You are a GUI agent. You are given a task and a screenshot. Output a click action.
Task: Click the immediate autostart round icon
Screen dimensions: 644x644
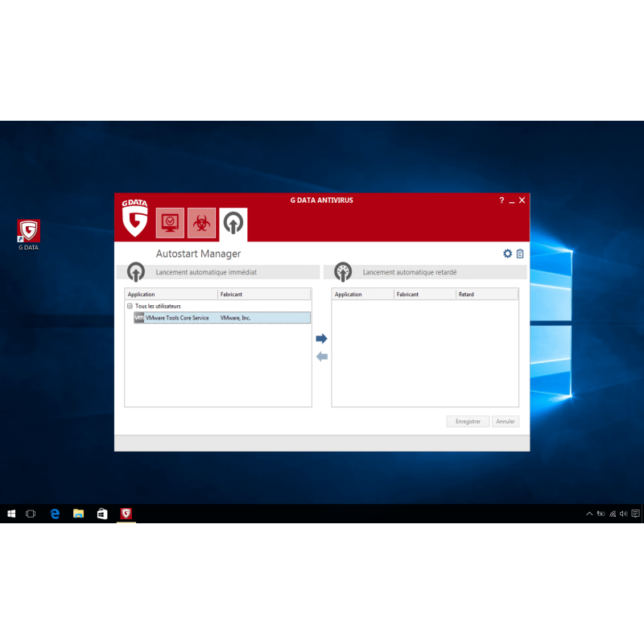(136, 271)
